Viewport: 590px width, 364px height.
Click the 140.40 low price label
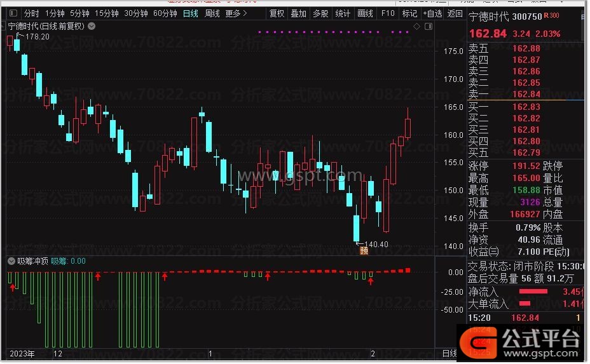coord(376,245)
